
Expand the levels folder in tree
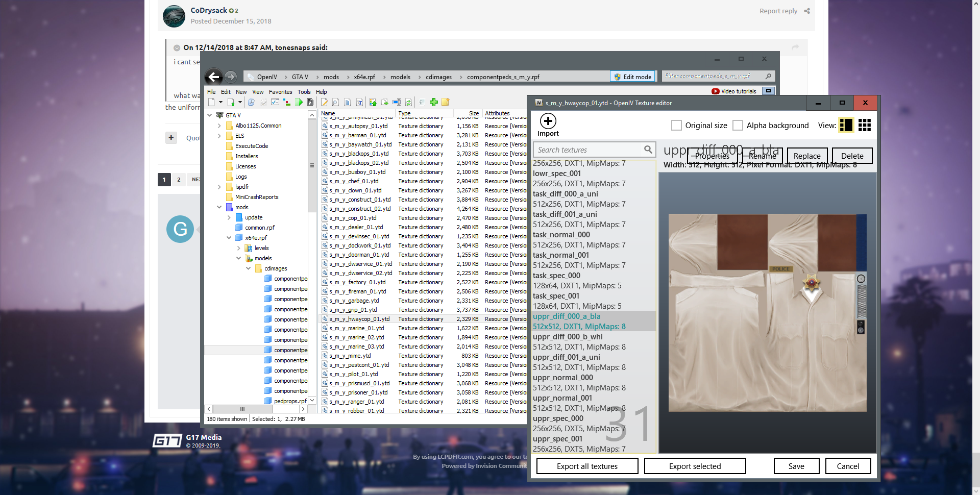coord(239,248)
